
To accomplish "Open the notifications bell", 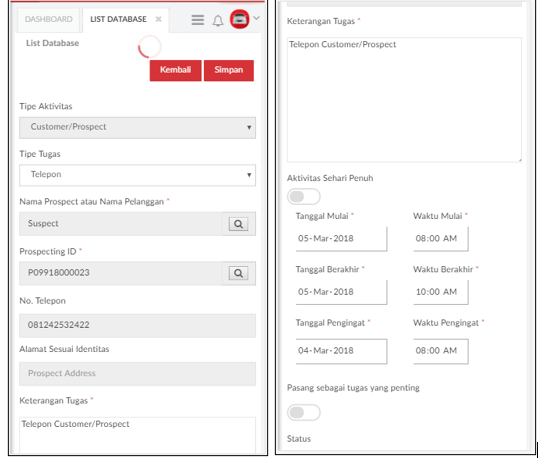I will tap(218, 21).
